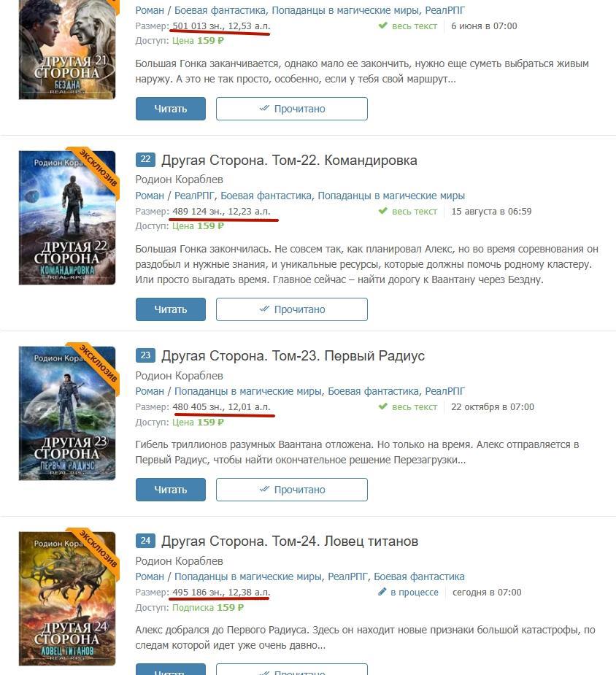The height and width of the screenshot is (675, 616).
Task: Select 'Боевая фантастика' genre under Tom-24
Action: [x=419, y=576]
